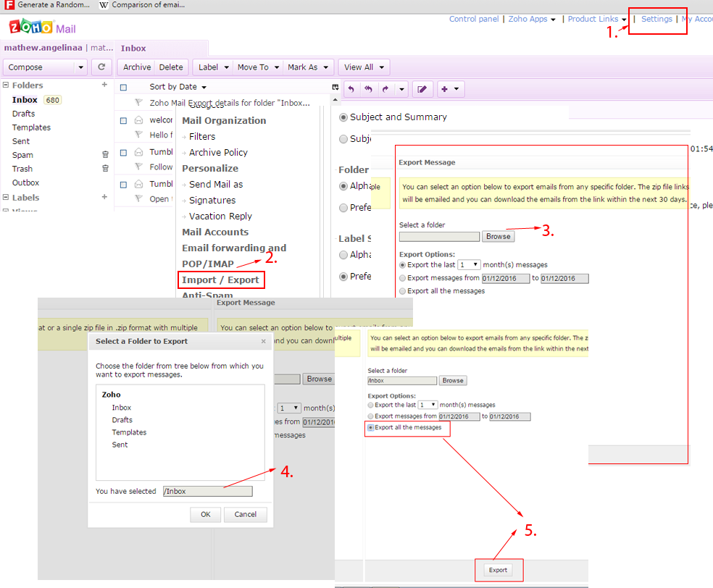Select the Alpha radio under the Label heading

[x=343, y=255]
